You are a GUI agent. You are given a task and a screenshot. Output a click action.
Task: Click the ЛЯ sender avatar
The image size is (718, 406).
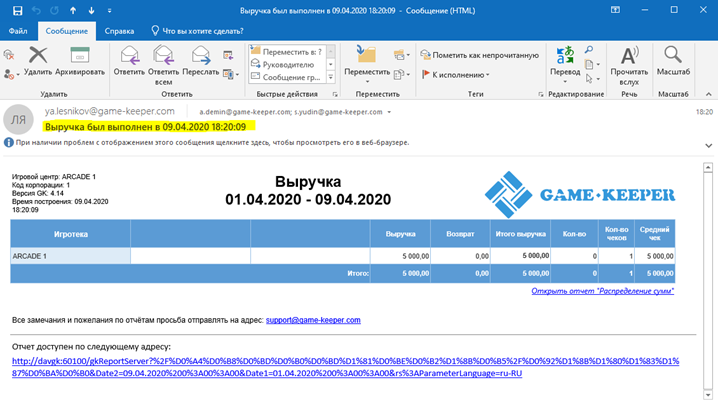[18, 119]
